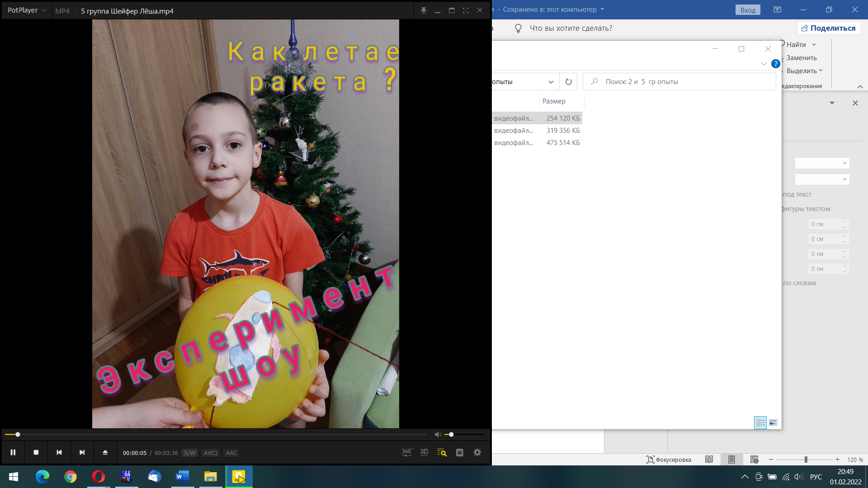Viewport: 868px width, 488px height.
Task: Mute sound with the speaker icon
Action: coord(438,435)
